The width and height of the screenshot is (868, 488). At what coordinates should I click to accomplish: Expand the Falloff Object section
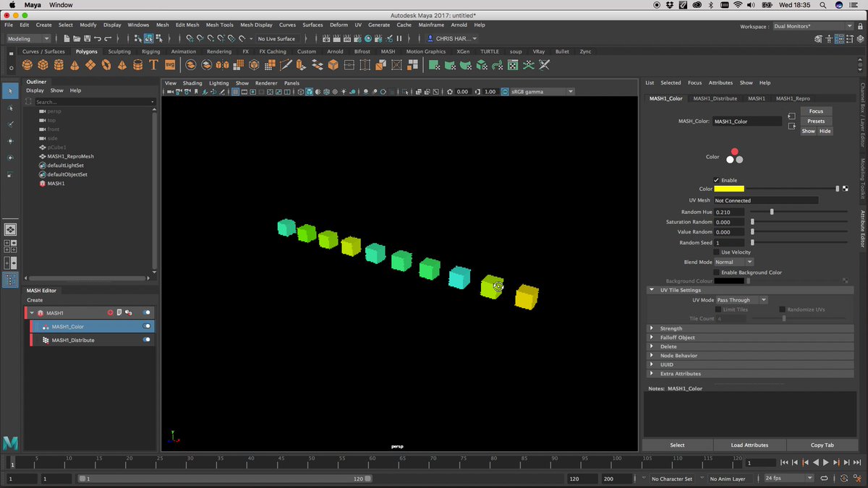point(652,338)
